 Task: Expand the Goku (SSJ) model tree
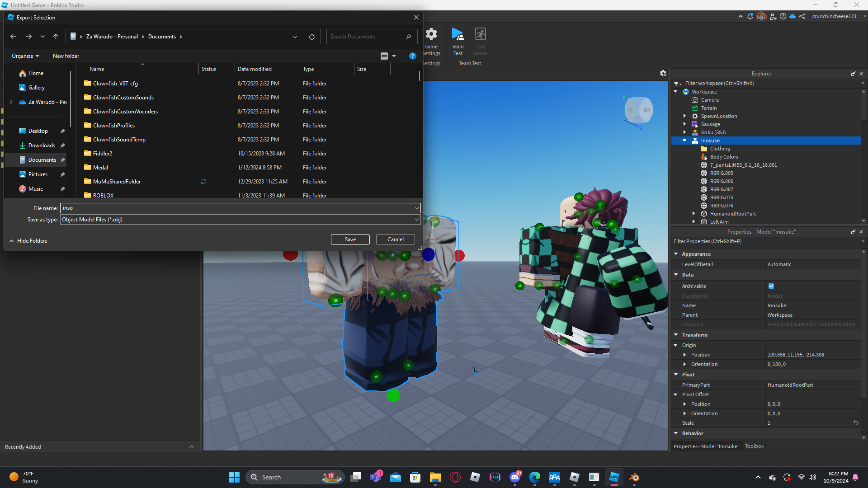(684, 132)
